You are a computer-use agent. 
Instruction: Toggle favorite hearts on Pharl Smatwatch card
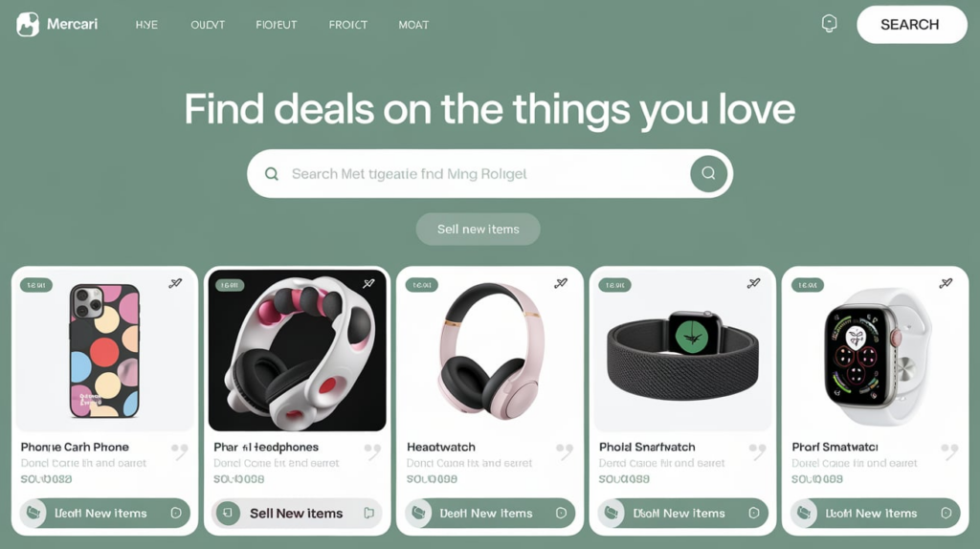point(949,450)
